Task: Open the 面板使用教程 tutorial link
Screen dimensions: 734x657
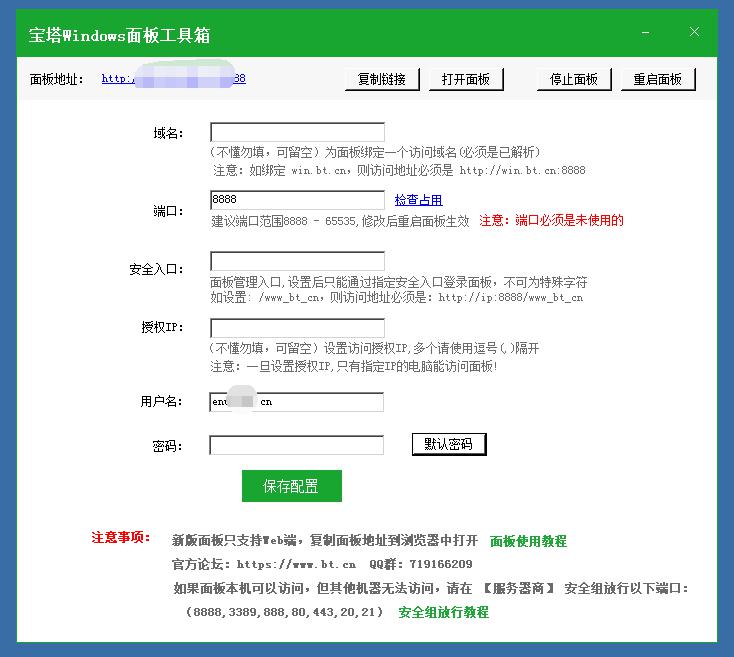Action: pos(528,541)
